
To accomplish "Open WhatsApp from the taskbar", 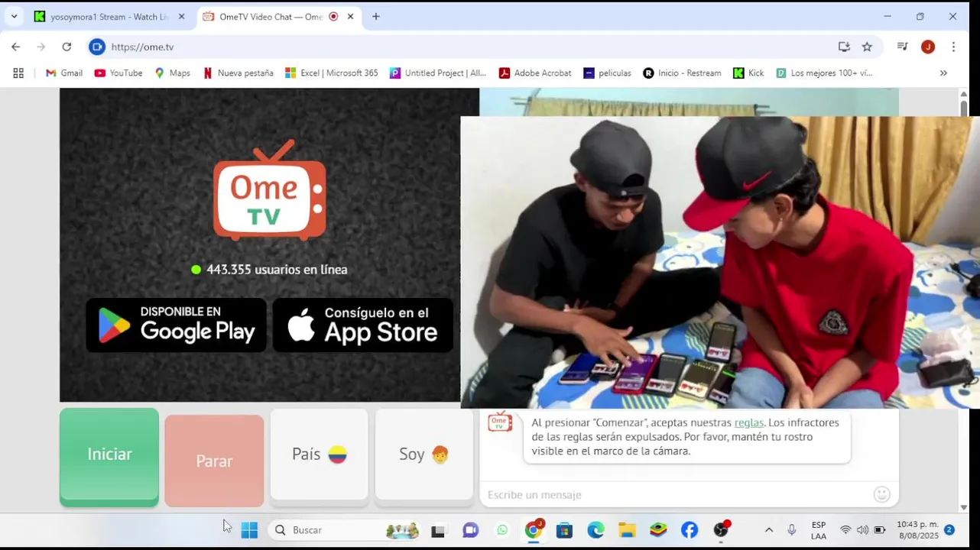I will click(x=502, y=530).
